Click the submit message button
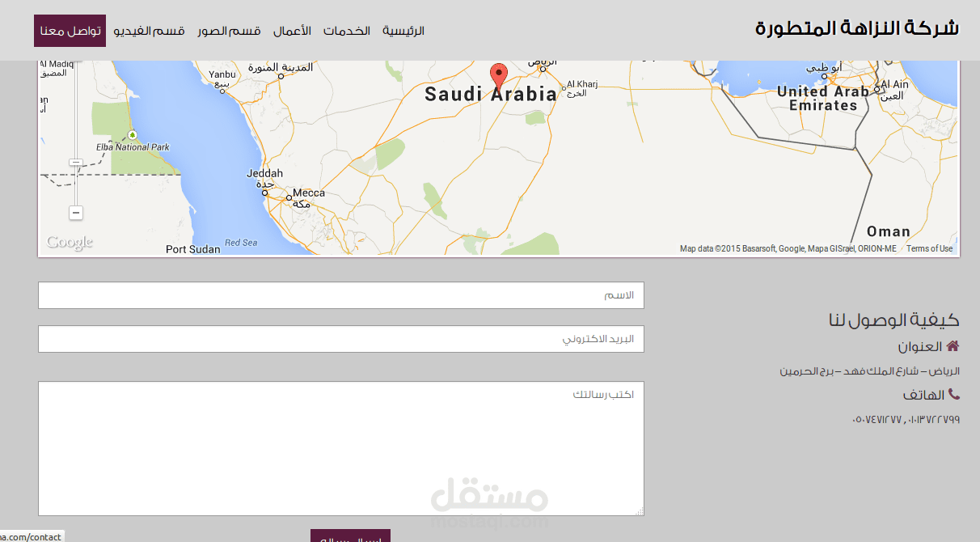This screenshot has width=980, height=542. pos(350,536)
